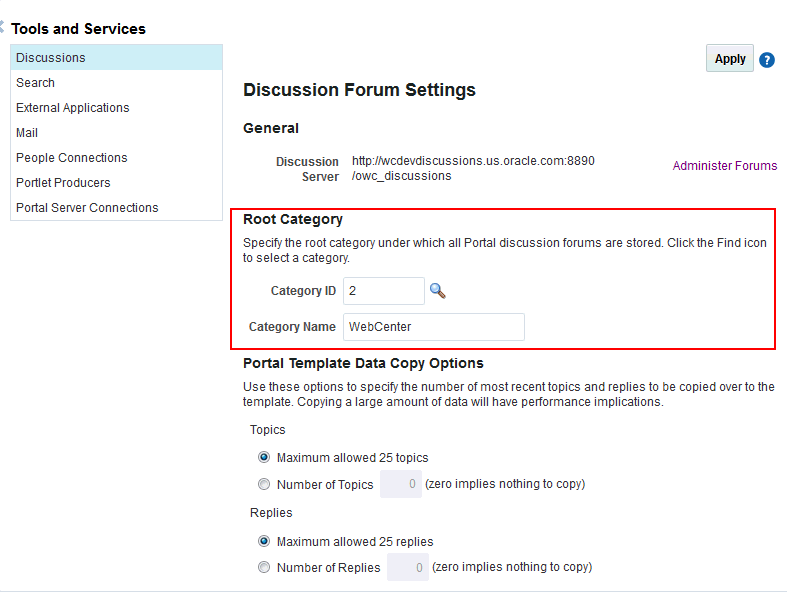Open Mail settings

coord(116,133)
